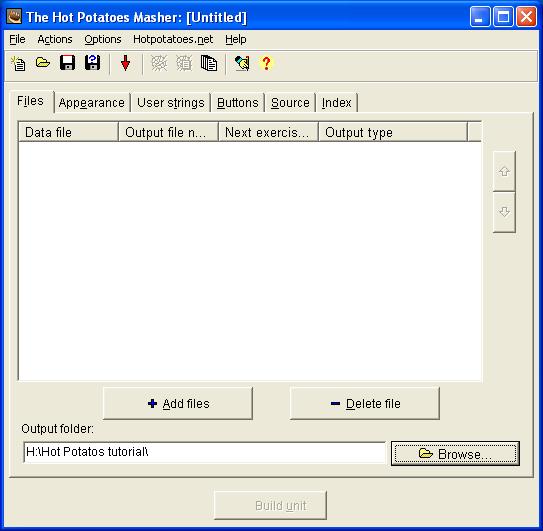The image size is (543, 531).
Task: Click the red question mark help icon
Action: tap(266, 63)
